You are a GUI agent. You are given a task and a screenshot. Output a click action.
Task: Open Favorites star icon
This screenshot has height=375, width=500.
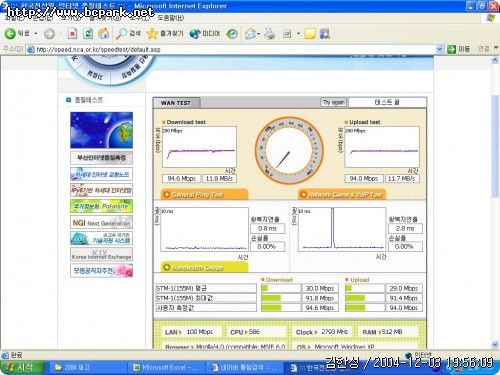point(152,33)
